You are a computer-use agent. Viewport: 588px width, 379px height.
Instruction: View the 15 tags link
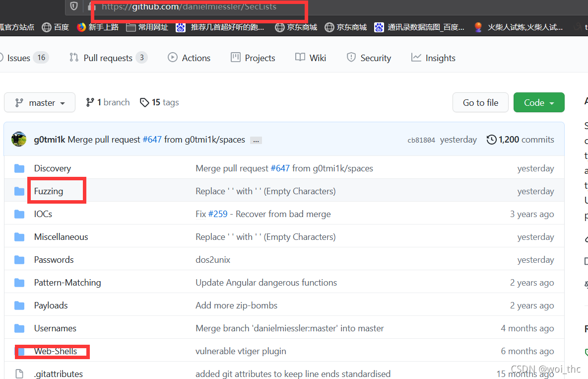click(159, 102)
